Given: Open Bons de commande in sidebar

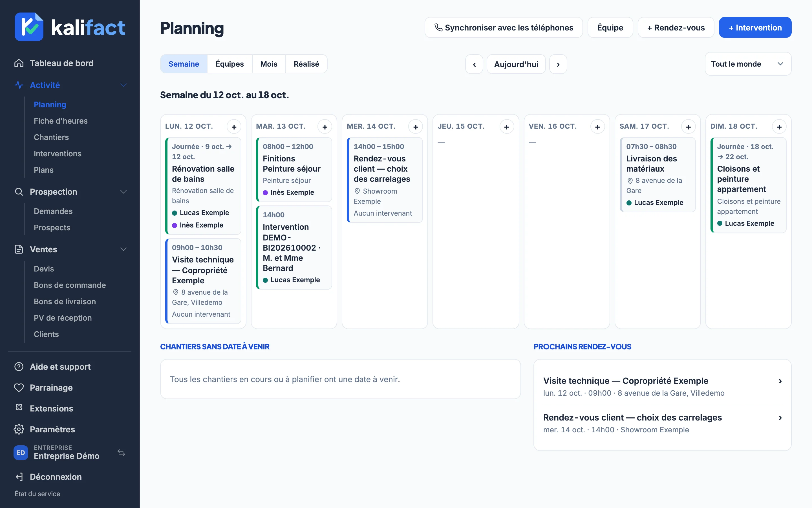Looking at the screenshot, I should (x=70, y=285).
